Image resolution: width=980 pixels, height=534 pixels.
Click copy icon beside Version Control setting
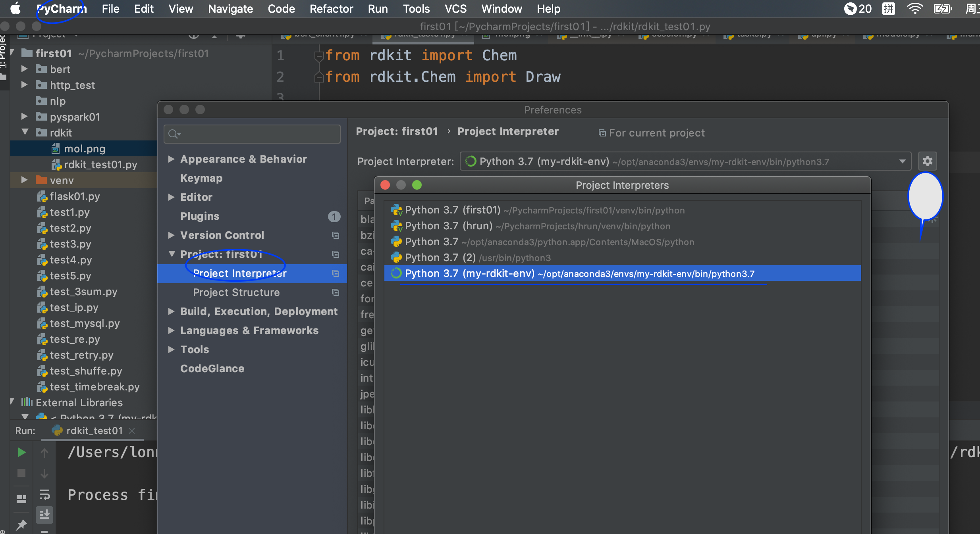pyautogui.click(x=336, y=235)
